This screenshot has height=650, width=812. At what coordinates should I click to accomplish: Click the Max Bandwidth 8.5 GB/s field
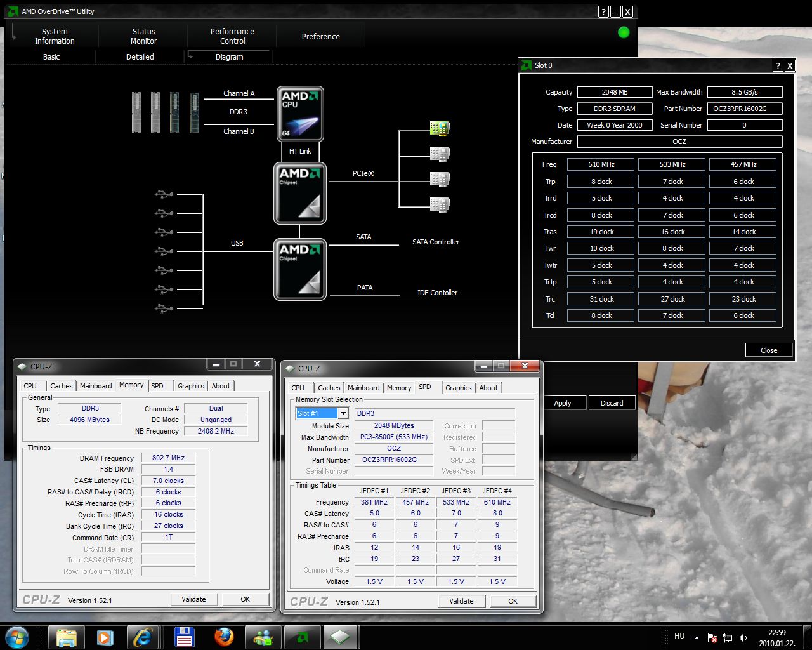pyautogui.click(x=745, y=92)
